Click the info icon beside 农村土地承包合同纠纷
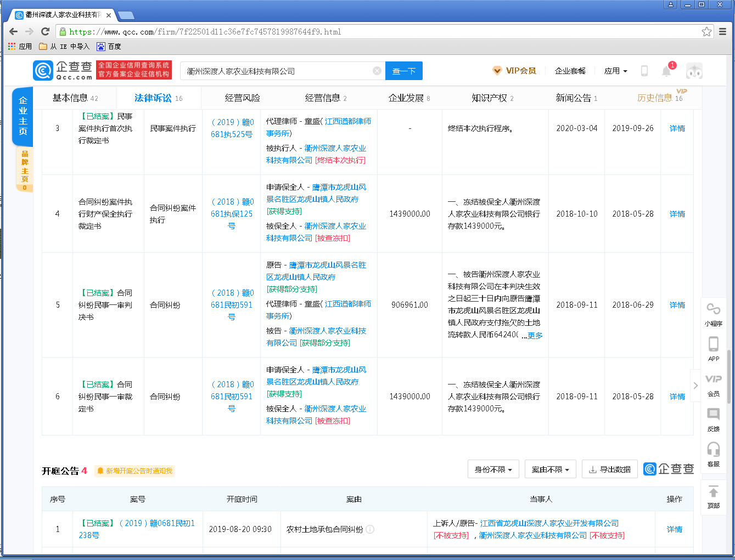Screen dimensions: 735x560 tap(370, 529)
